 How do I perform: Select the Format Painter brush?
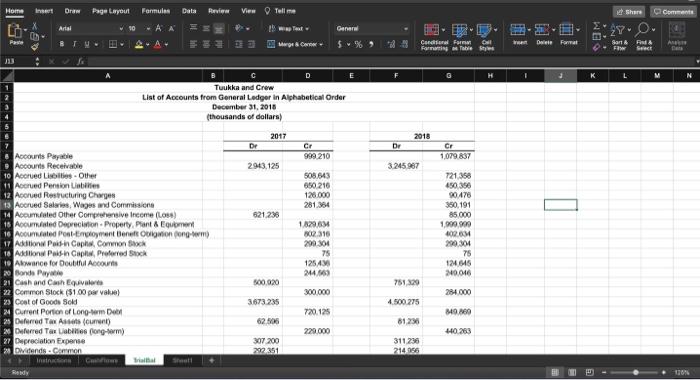34,46
